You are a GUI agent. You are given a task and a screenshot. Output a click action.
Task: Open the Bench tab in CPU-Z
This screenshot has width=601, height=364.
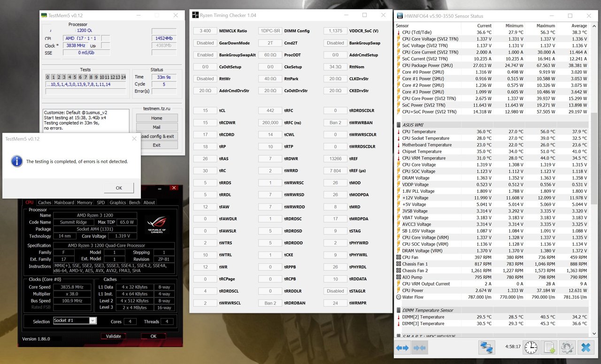(x=134, y=203)
